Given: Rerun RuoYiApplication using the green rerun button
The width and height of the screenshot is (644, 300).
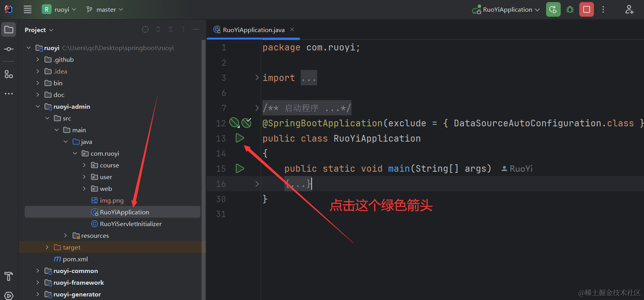Looking at the screenshot, I should 553,10.
